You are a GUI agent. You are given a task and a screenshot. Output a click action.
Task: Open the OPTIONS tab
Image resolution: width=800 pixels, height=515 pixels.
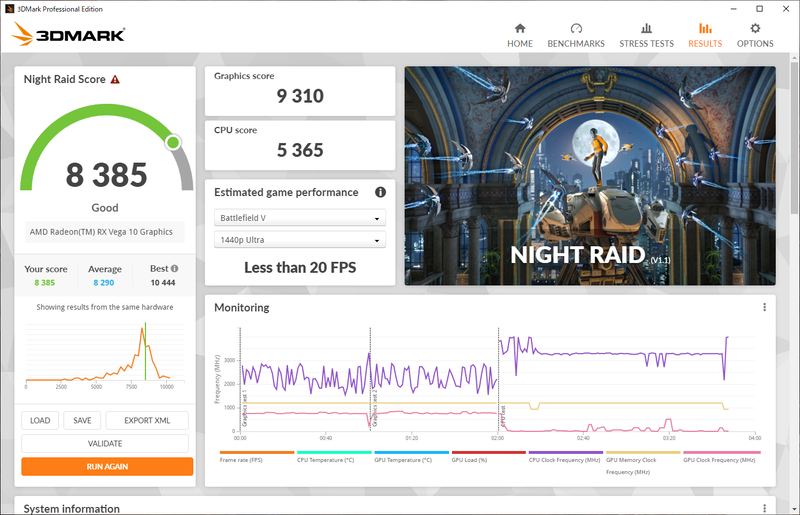(x=755, y=36)
